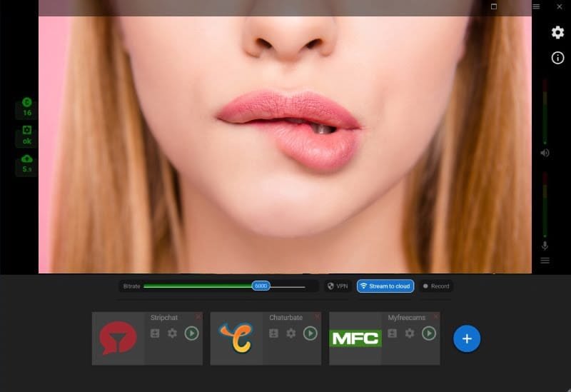Click the info circle icon
The image size is (571, 392).
click(557, 58)
